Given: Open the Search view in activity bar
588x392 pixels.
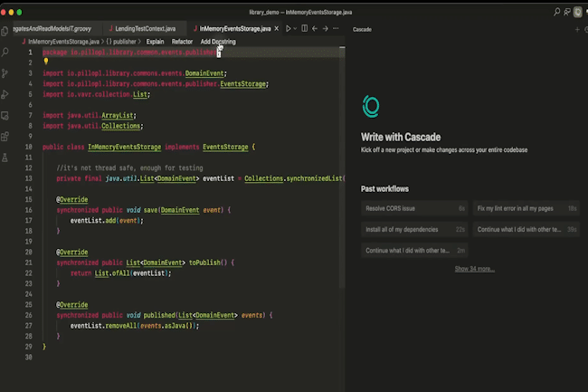Looking at the screenshot, I should 5,53.
